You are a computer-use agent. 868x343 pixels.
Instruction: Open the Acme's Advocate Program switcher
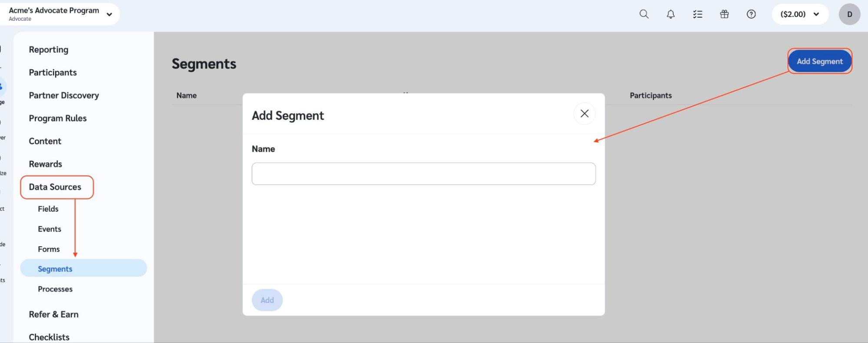[60, 14]
